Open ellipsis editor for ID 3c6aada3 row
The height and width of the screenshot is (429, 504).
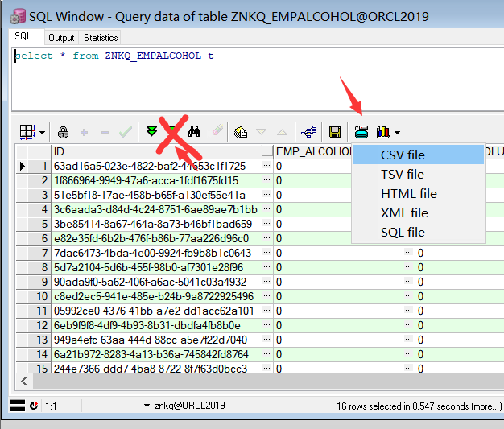point(266,209)
